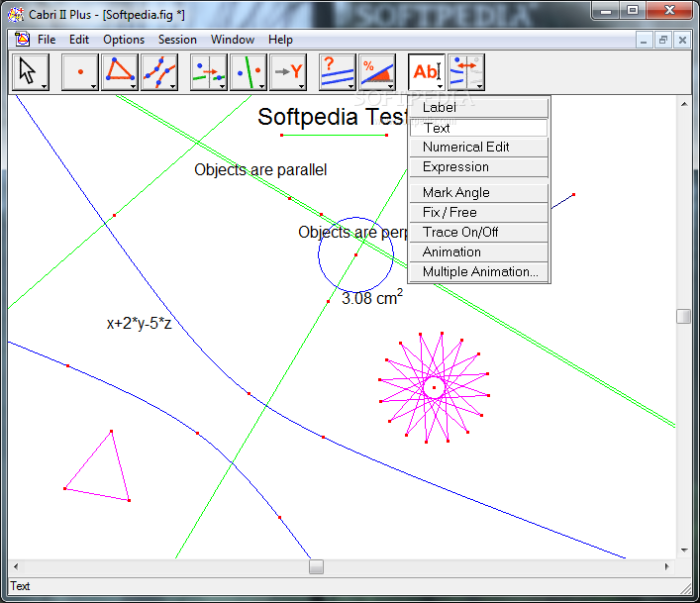Click the 'Objects are perp' text
This screenshot has width=700, height=603.
[x=352, y=233]
